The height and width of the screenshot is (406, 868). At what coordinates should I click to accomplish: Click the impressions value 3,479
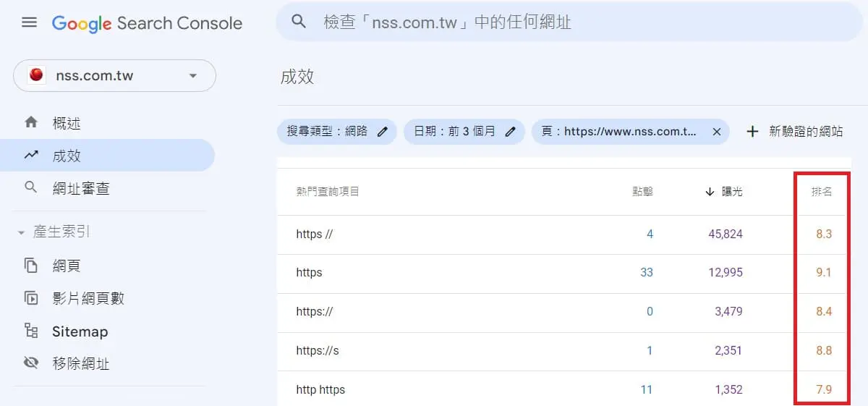pyautogui.click(x=728, y=312)
